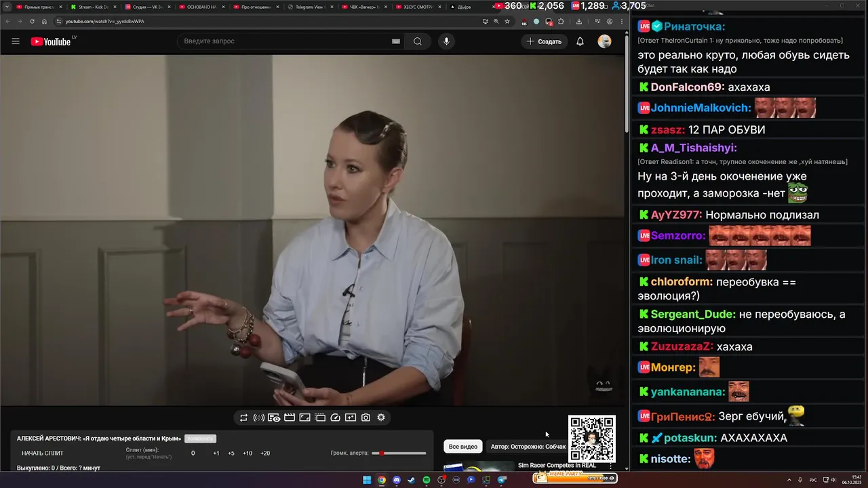Open YouTube notifications bell
868x488 pixels.
coord(580,41)
